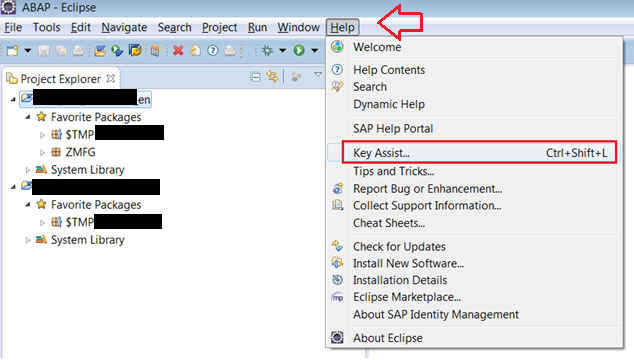The width and height of the screenshot is (634, 360).
Task: Expand the ZMFG package node
Action: [x=42, y=152]
